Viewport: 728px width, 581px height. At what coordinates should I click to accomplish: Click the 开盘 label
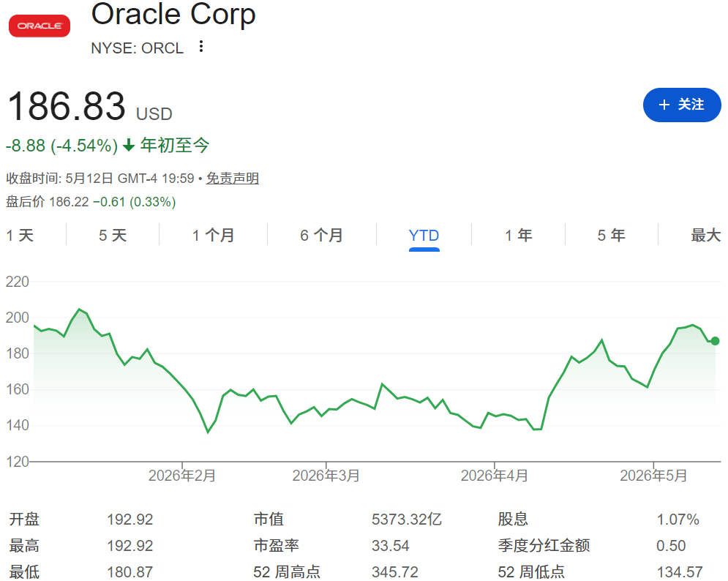25,520
